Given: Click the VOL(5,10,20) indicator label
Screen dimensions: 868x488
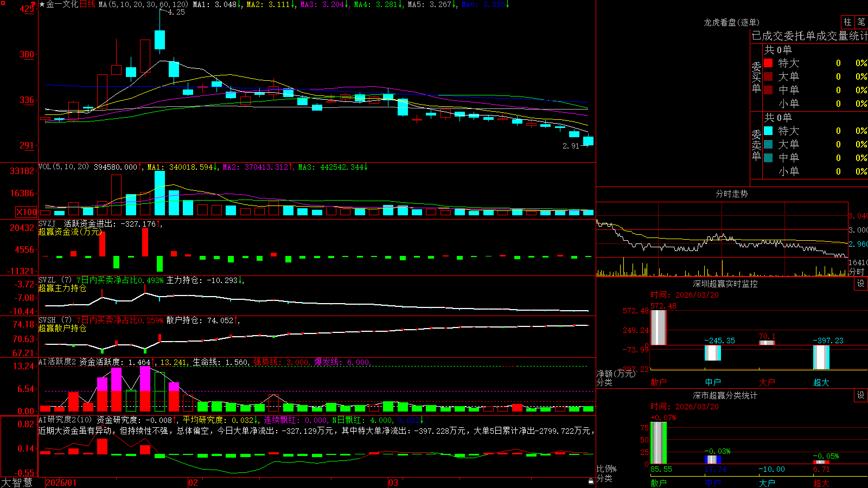Looking at the screenshot, I should [x=63, y=167].
